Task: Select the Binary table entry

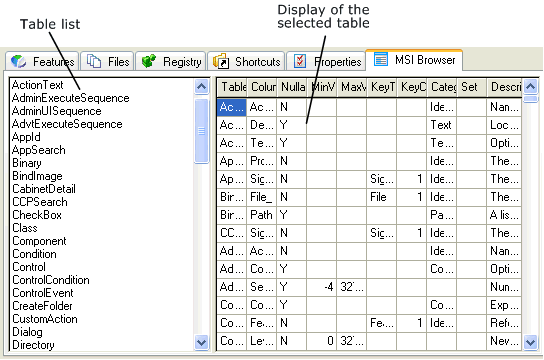Action: pyautogui.click(x=27, y=163)
